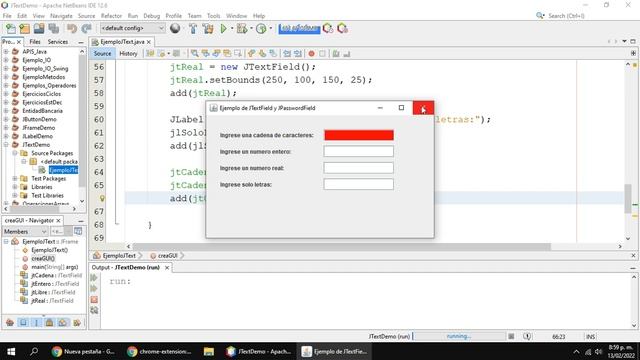Close the EjemploJText.java editor tab
This screenshot has width=640, height=360.
click(149, 42)
